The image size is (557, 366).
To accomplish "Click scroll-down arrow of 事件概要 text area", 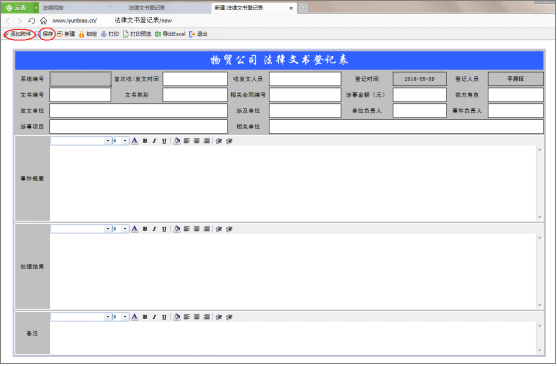I will (x=540, y=217).
